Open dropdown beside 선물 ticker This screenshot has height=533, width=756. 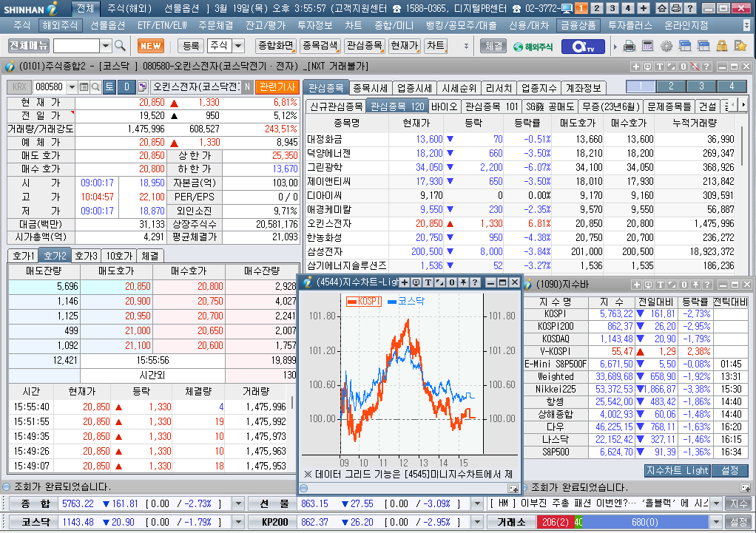click(477, 504)
